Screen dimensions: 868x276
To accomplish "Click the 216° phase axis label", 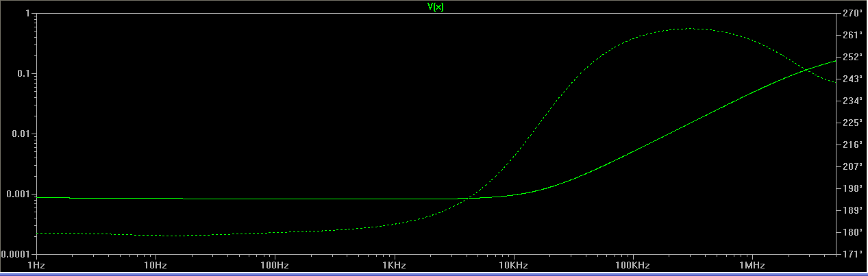I will [852, 145].
